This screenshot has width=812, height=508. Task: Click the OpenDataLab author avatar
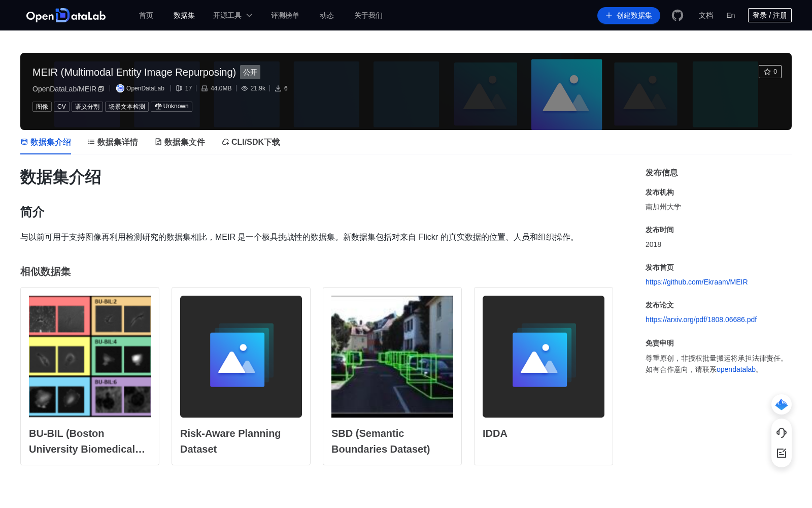tap(120, 88)
